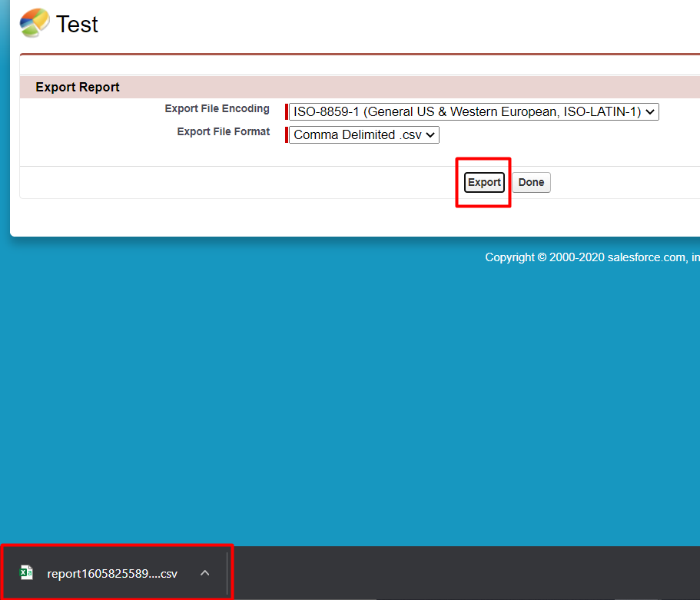The image size is (700, 600).
Task: Click the Copyright salesforce.com footer text
Action: tap(592, 257)
